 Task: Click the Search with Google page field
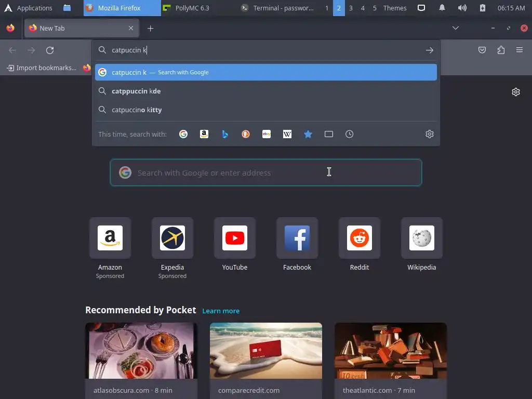pos(266,172)
